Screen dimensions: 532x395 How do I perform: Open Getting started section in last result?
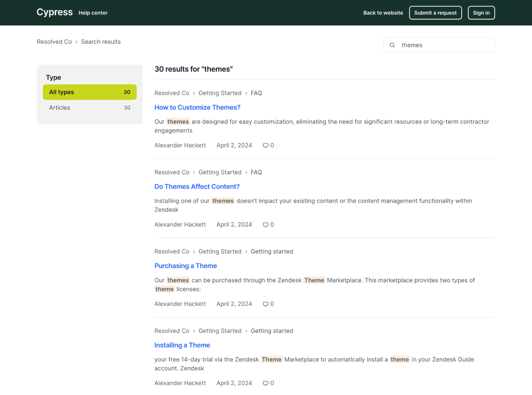point(272,331)
